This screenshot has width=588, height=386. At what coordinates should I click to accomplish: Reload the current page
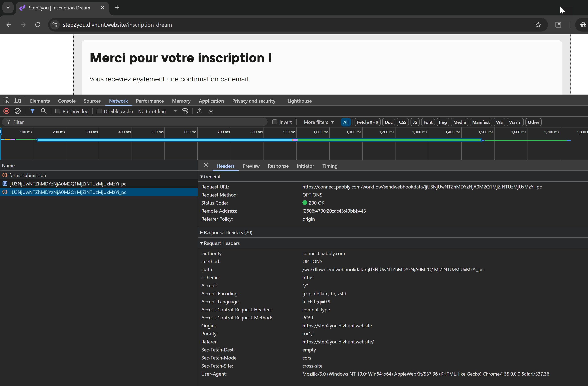pos(38,25)
